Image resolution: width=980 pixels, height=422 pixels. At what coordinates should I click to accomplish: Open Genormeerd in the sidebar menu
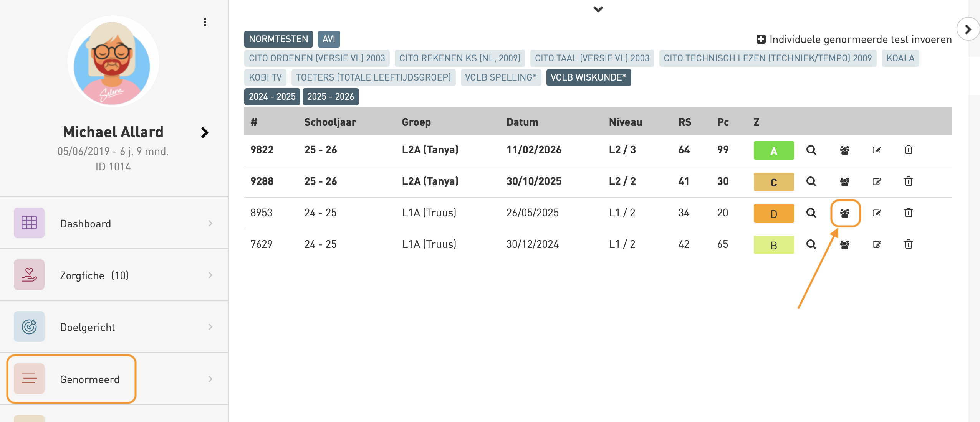point(89,379)
